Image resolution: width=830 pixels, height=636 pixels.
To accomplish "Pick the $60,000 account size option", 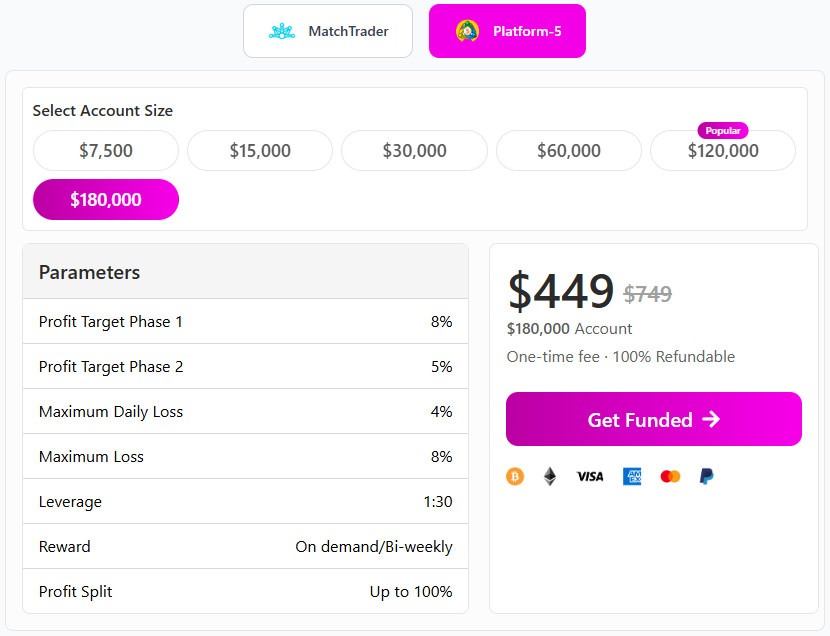I will [x=568, y=151].
